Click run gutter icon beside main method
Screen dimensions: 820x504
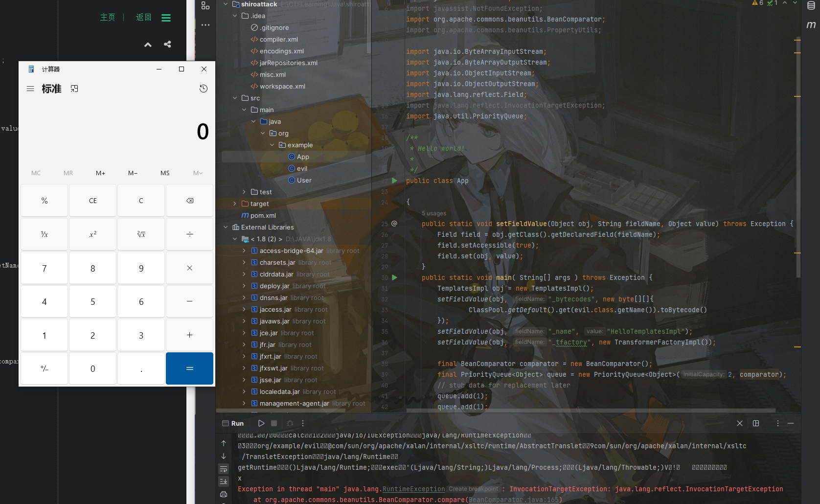click(x=395, y=277)
